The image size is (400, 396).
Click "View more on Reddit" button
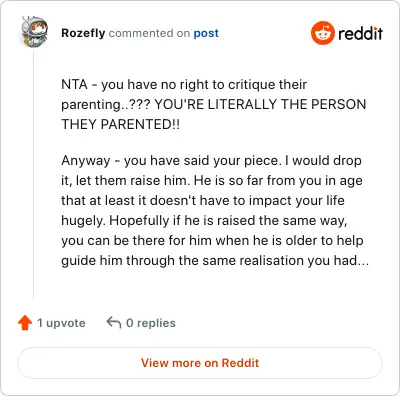200,363
